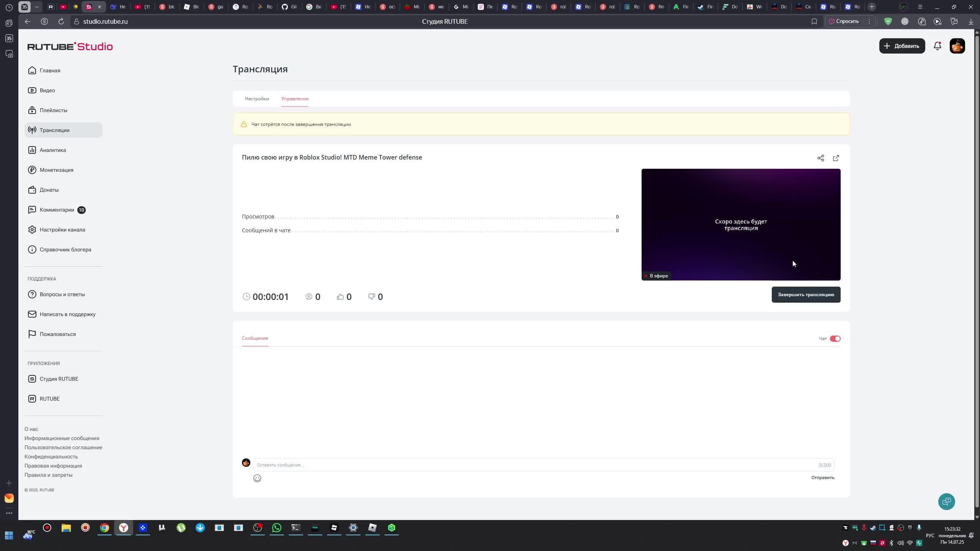Open the Спросить button's three-dot menu
This screenshot has width=980, height=551.
[869, 21]
